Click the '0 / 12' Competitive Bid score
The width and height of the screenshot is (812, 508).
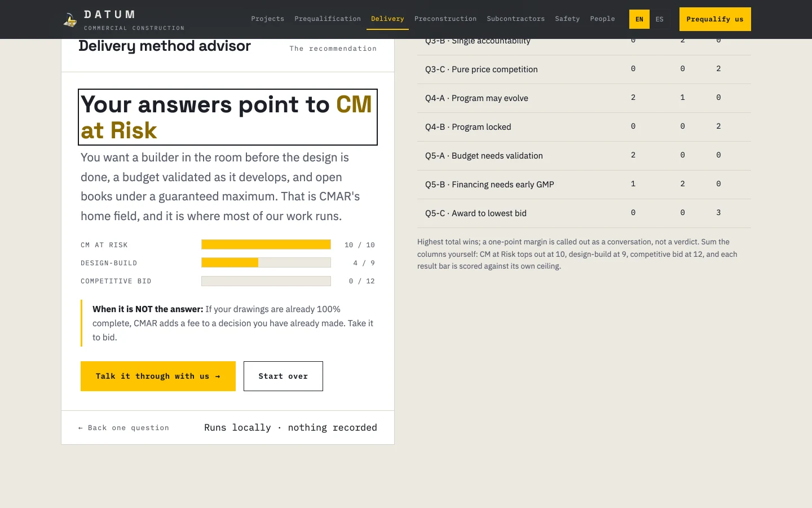(x=362, y=281)
